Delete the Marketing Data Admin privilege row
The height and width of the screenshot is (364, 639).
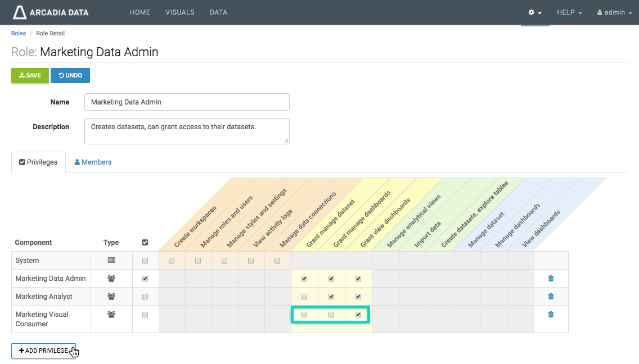551,279
